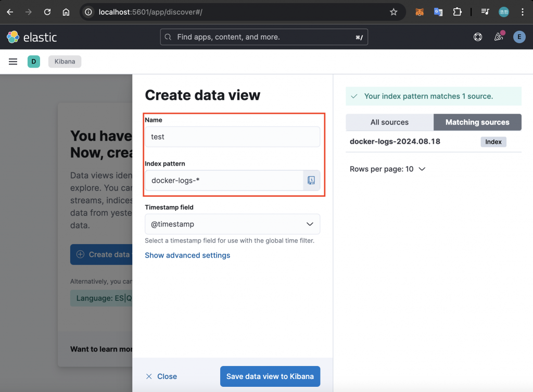Open the newsfeed celebration icon
The width and height of the screenshot is (533, 392).
pos(499,36)
